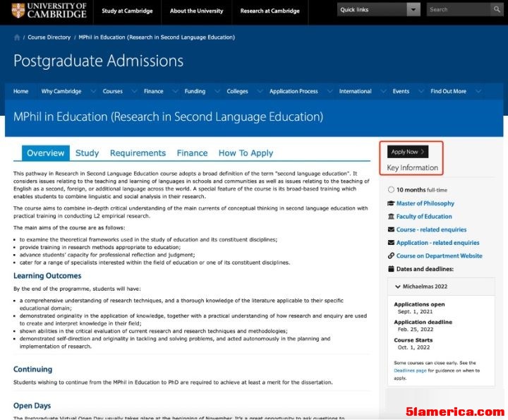Expand the Funding chevron
Viewport: 508px width, 420px height.
pyautogui.click(x=217, y=91)
